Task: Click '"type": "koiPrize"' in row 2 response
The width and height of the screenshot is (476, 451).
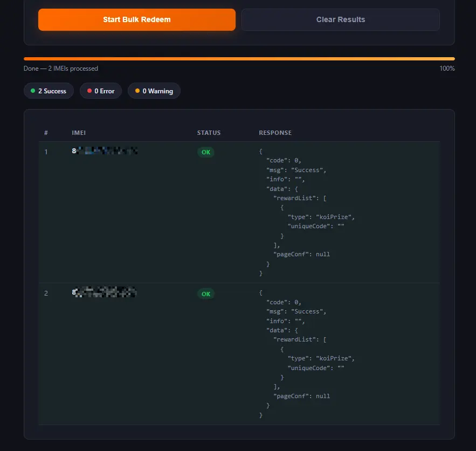Action: pyautogui.click(x=321, y=358)
